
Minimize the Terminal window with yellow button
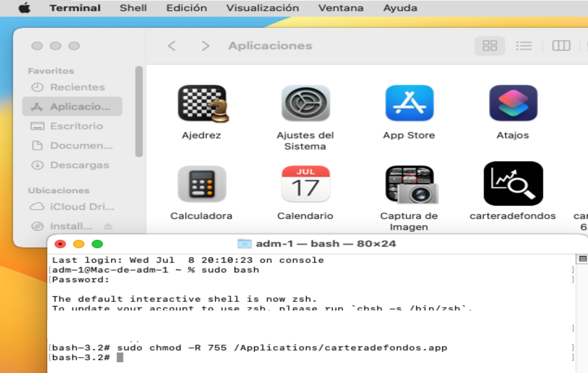(79, 244)
